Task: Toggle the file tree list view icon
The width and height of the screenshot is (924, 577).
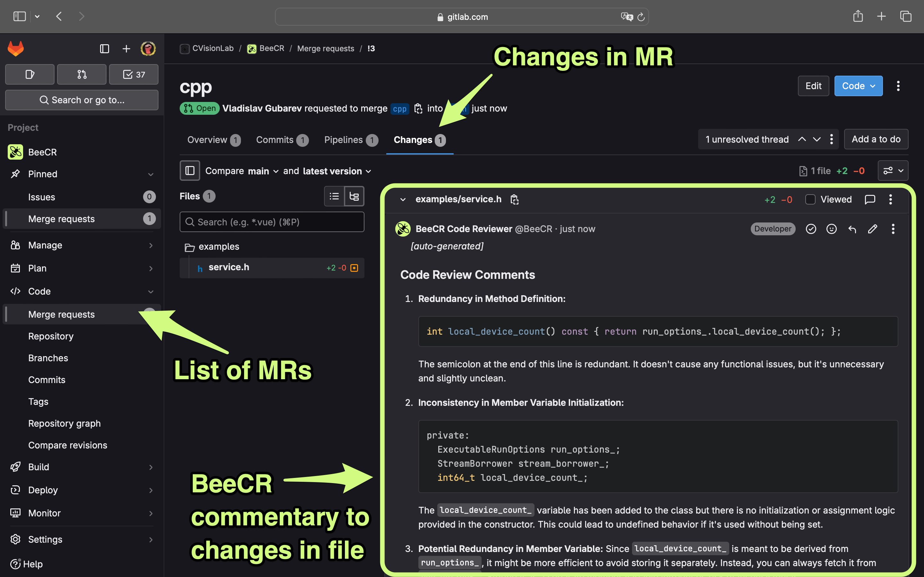Action: pos(334,196)
